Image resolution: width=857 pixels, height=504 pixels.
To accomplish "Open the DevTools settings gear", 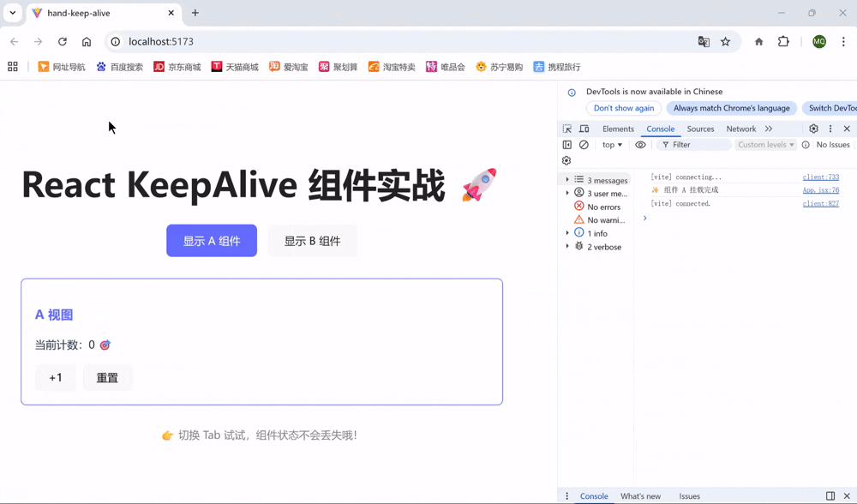I will click(812, 129).
